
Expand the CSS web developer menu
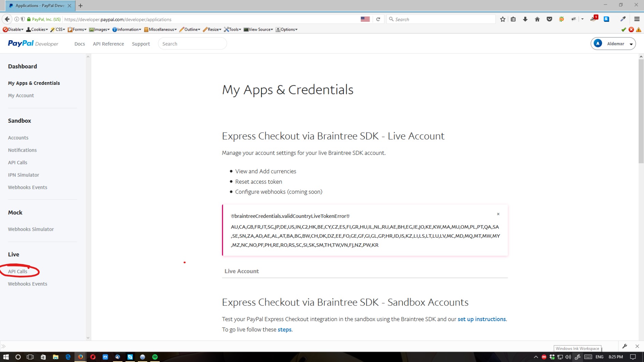[x=58, y=30]
